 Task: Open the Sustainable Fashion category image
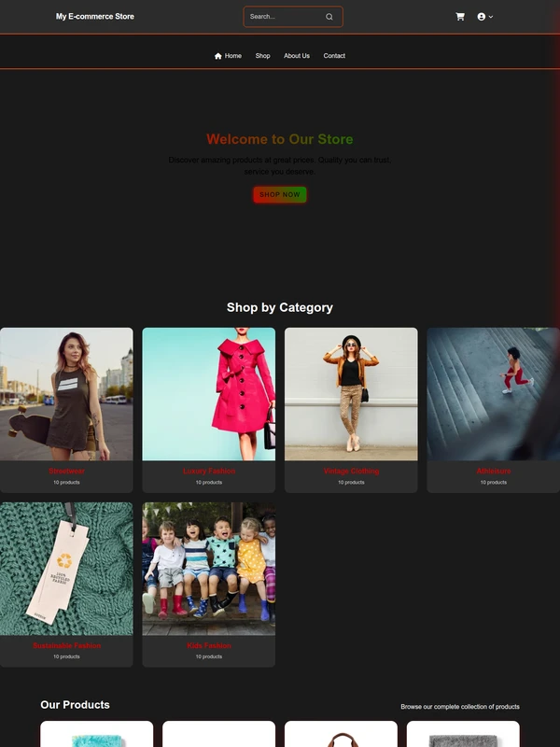(x=66, y=569)
